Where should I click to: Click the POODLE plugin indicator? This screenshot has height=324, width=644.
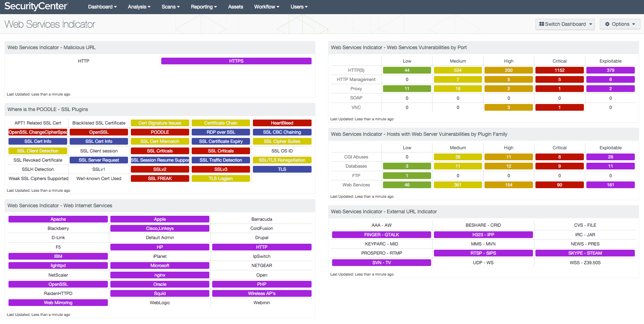(160, 132)
